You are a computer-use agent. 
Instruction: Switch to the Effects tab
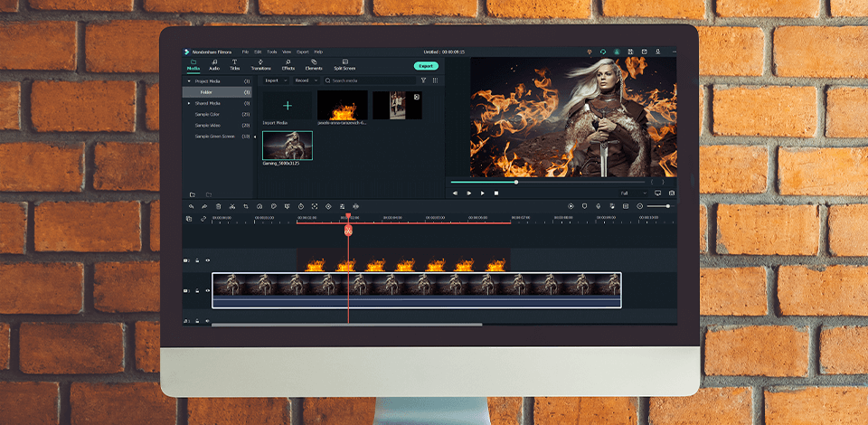tap(288, 65)
